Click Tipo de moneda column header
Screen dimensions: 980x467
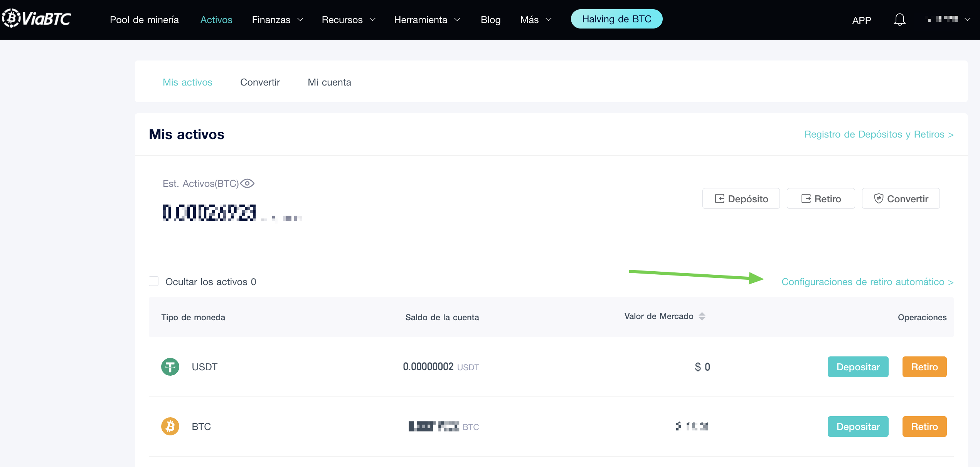pyautogui.click(x=193, y=317)
